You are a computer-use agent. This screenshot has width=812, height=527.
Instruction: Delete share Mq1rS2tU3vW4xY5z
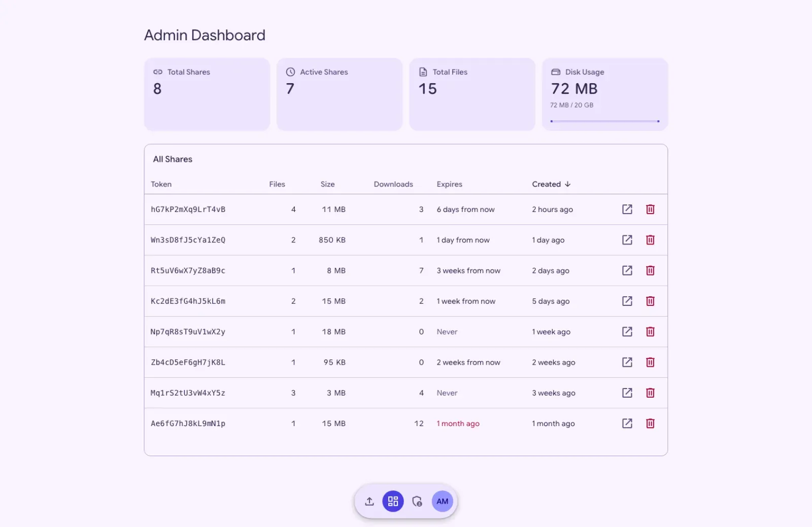[650, 393]
